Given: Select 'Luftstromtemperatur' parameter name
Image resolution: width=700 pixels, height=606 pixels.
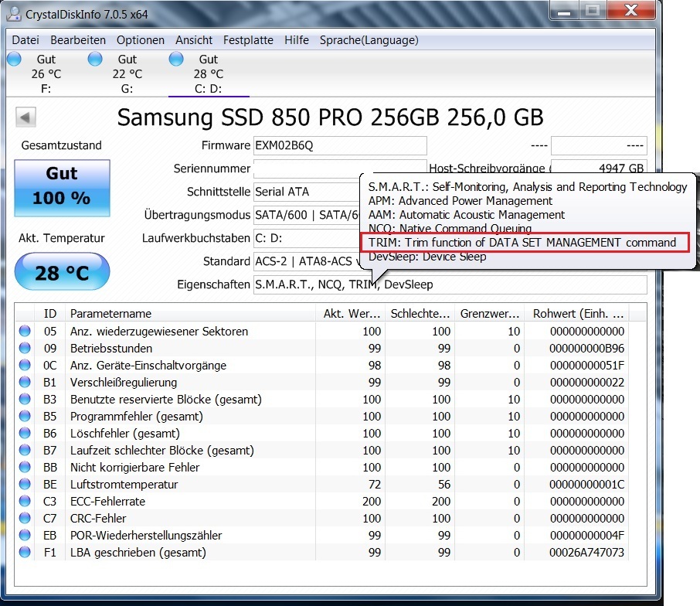Looking at the screenshot, I should pyautogui.click(x=124, y=484).
